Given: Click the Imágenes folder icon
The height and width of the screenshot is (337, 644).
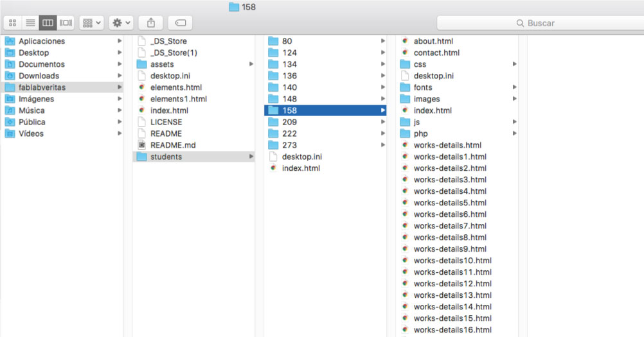Looking at the screenshot, I should (10, 99).
